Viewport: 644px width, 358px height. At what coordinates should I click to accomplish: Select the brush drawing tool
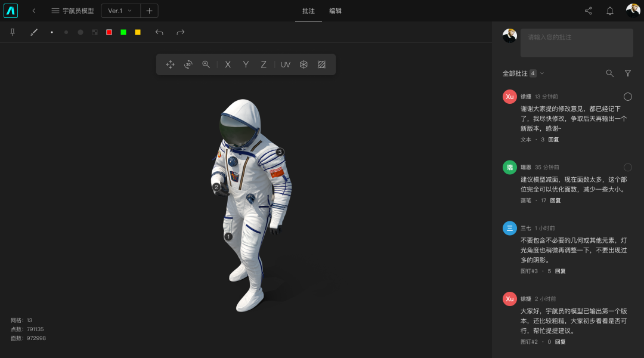34,32
